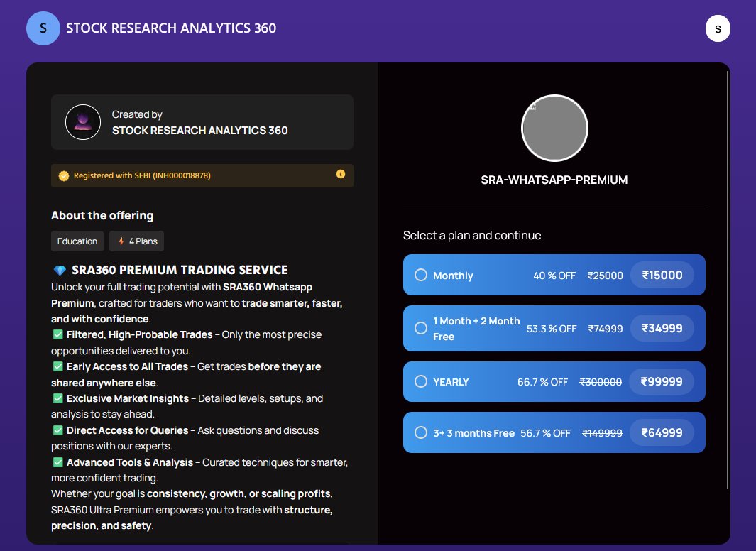Viewport: 756px width, 551px height.
Task: Click the struck-through ₹149999 price
Action: [x=602, y=433]
